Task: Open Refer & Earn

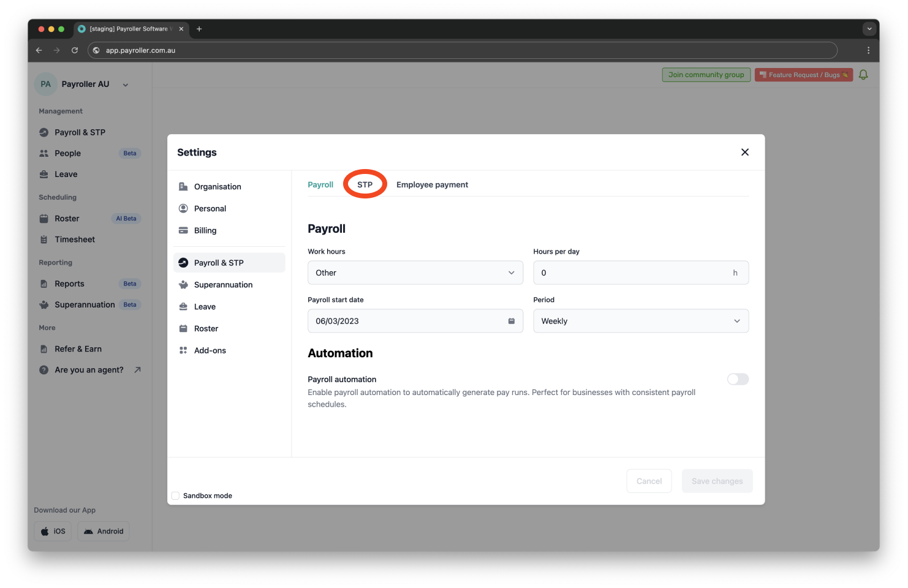Action: [44, 349]
